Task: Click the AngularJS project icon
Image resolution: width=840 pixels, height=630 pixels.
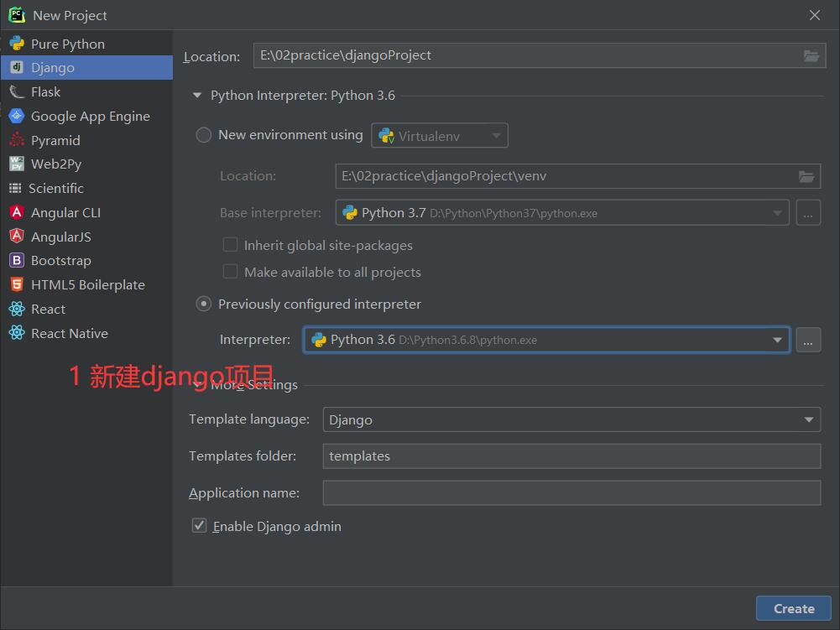Action: tap(17, 237)
